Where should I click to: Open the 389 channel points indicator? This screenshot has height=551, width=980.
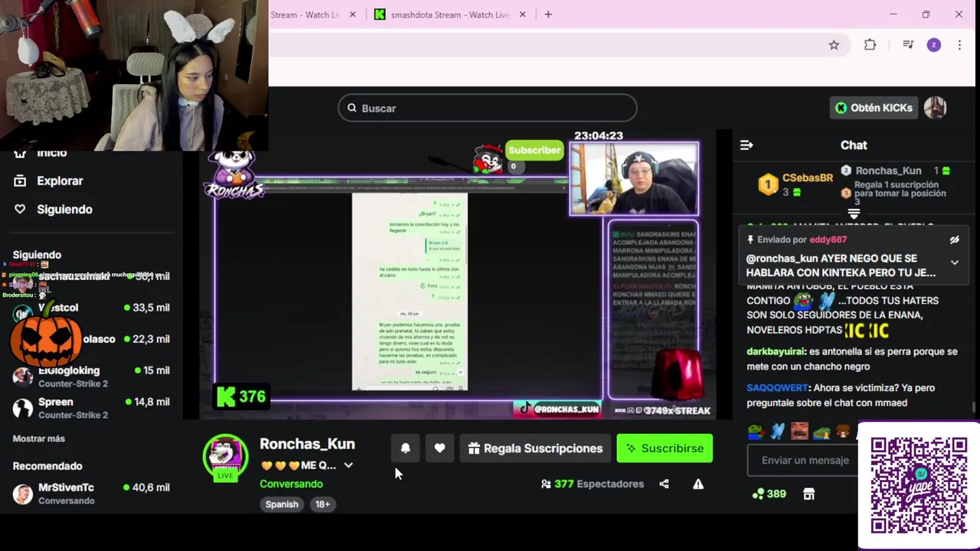(769, 494)
